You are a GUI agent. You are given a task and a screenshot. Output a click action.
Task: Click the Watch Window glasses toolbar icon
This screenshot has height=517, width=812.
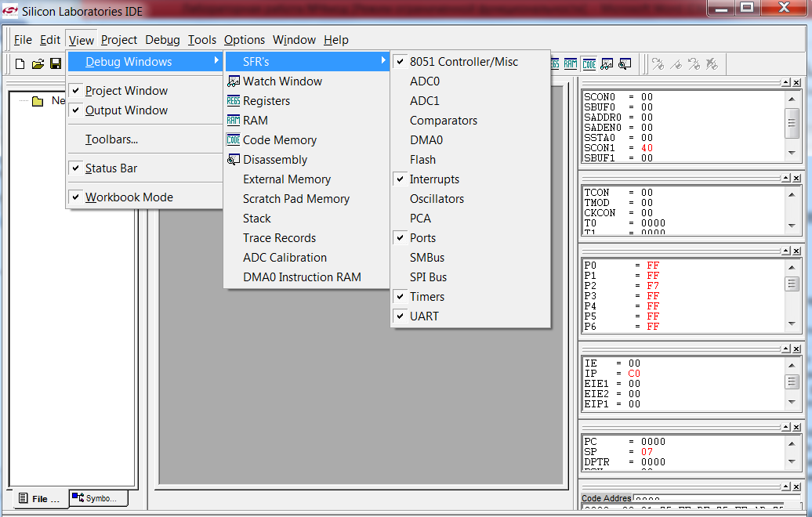click(x=607, y=63)
